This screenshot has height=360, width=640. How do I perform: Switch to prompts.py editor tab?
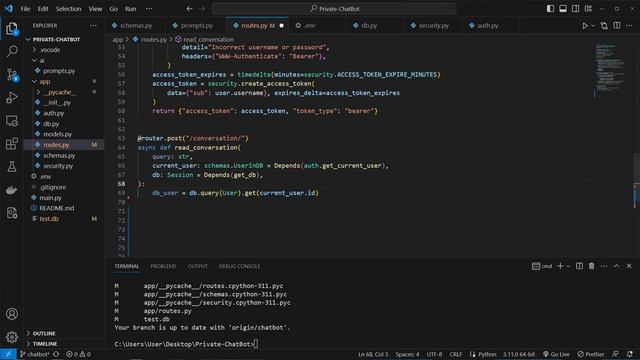[196, 26]
